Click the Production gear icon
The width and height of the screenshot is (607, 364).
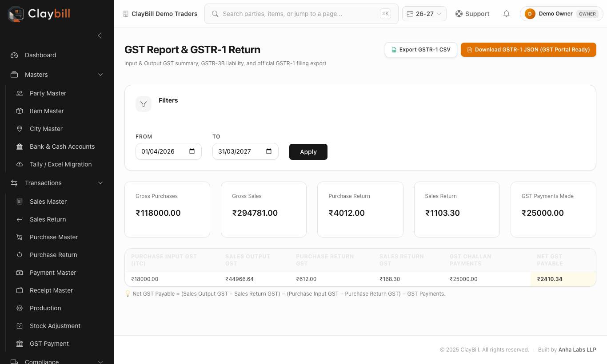pos(20,308)
